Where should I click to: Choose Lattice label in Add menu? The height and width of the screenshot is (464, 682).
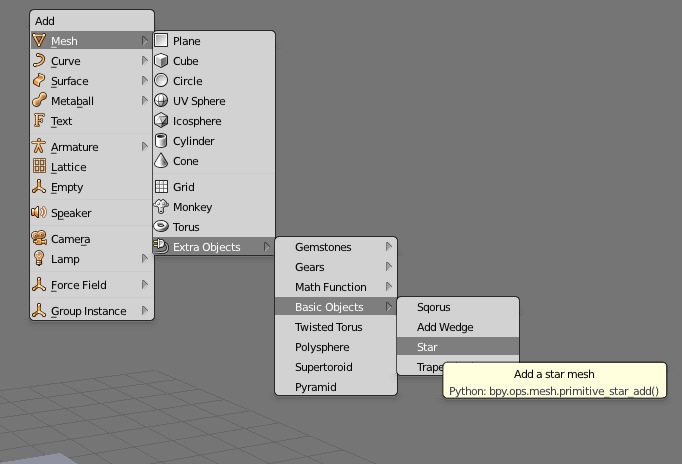(x=69, y=167)
